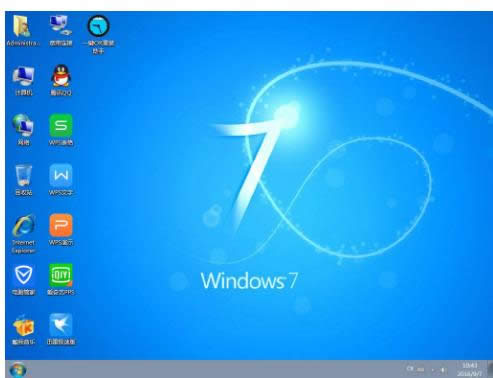Launch WPS Presentation orange P icon
This screenshot has width=493, height=378.
coord(61,230)
